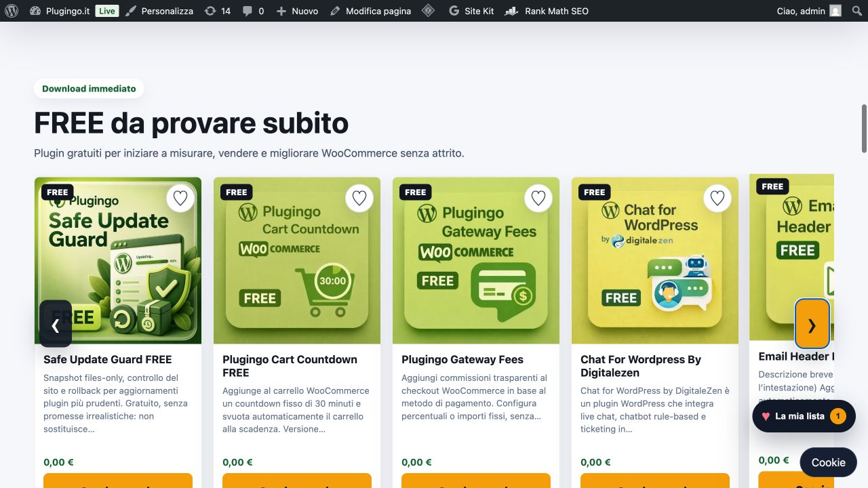
Task: Add Plugingo Gateway Fees to wishlist
Action: pyautogui.click(x=538, y=198)
